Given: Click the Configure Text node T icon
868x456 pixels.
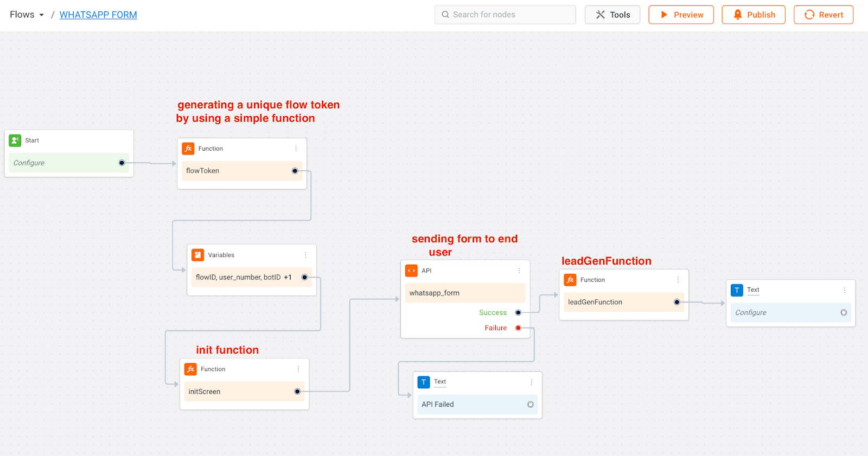Looking at the screenshot, I should click(737, 290).
